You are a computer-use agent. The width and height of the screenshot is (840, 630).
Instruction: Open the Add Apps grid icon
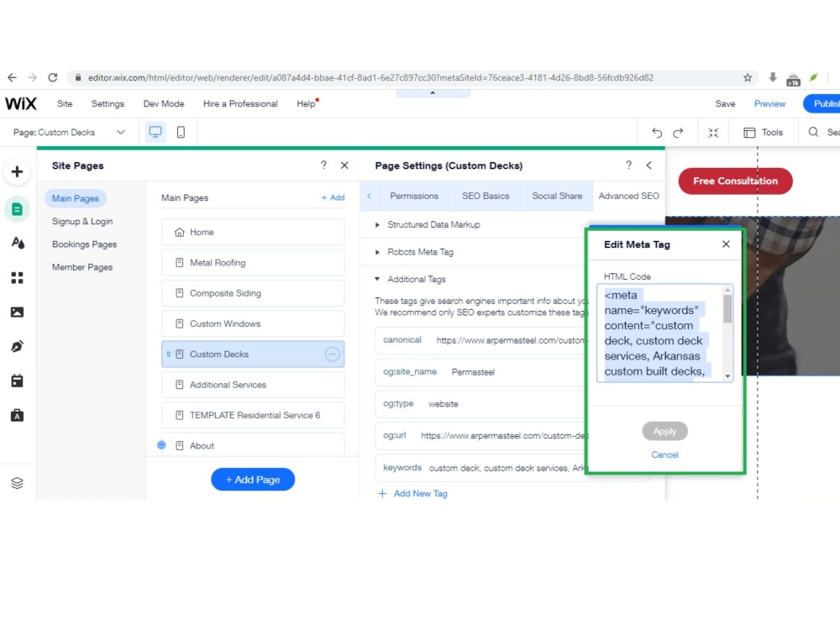tap(17, 277)
